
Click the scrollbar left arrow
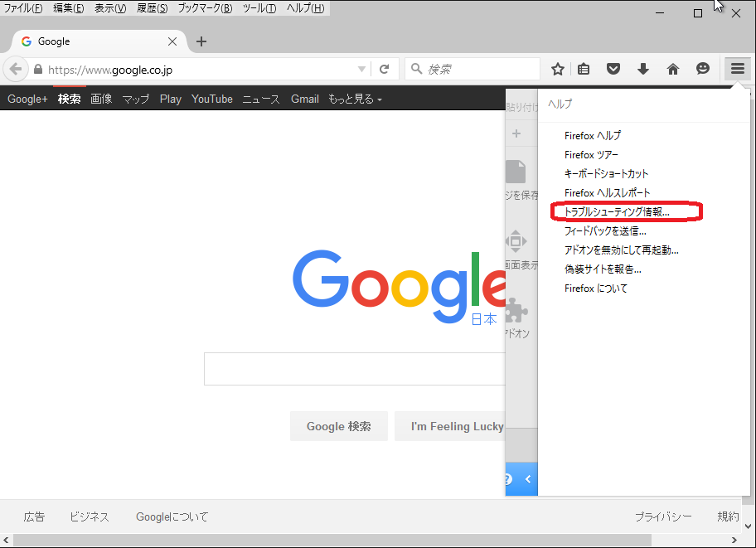[6, 540]
